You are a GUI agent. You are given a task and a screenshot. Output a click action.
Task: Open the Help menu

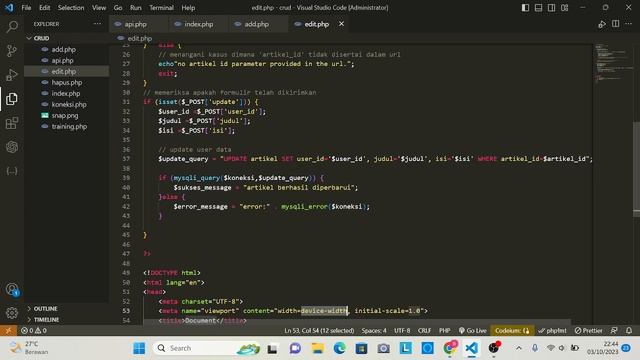coord(188,8)
